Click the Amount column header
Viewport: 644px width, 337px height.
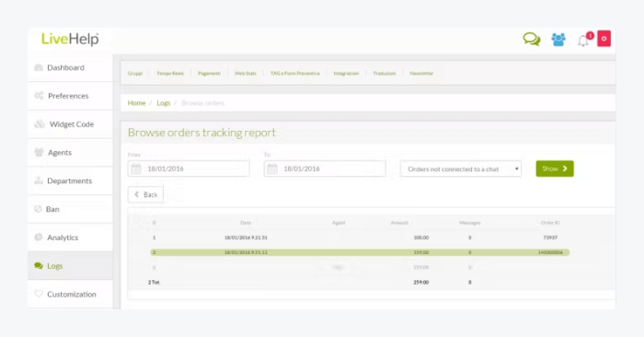[x=399, y=223]
